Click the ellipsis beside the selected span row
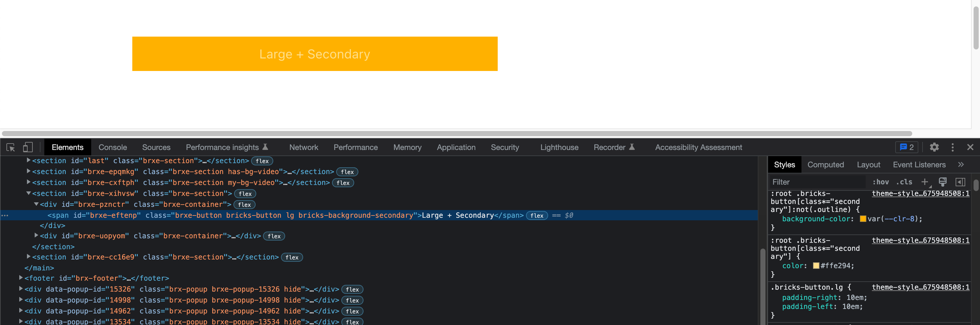 pos(4,215)
